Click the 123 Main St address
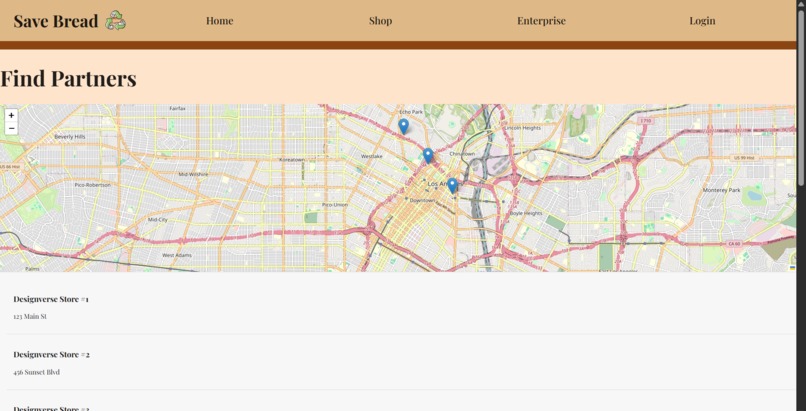The width and height of the screenshot is (806, 411). (30, 316)
